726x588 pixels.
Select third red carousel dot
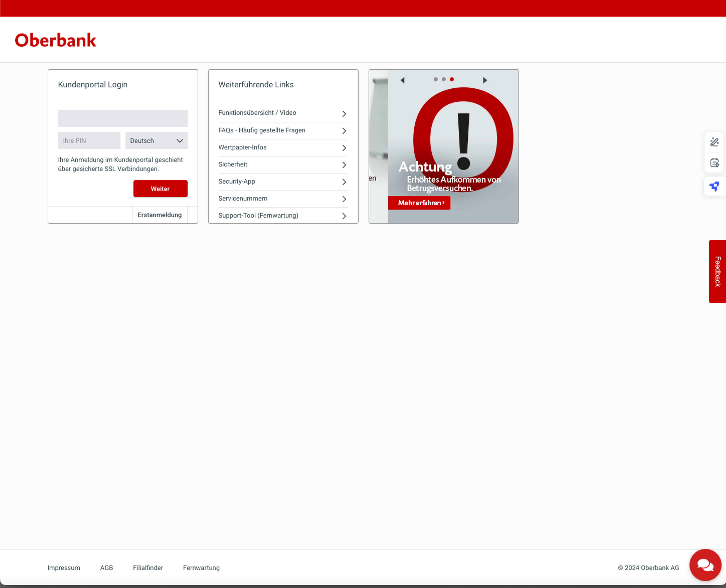pos(452,79)
